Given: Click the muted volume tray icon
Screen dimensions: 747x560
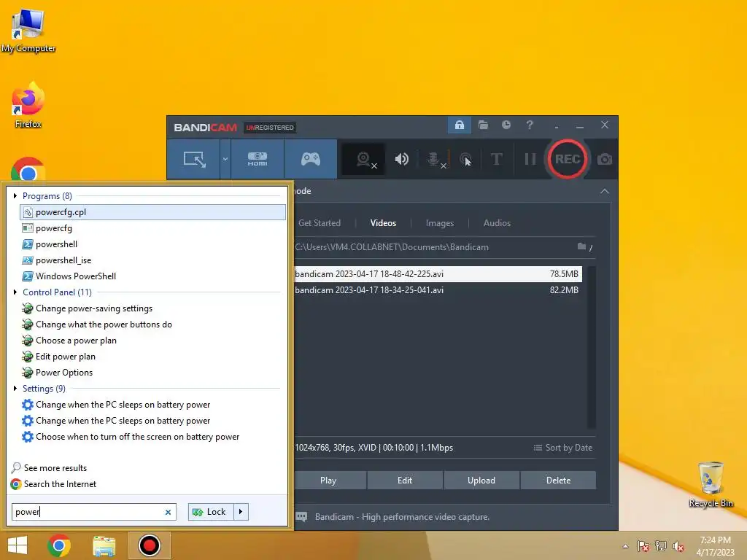Looking at the screenshot, I should point(678,546).
